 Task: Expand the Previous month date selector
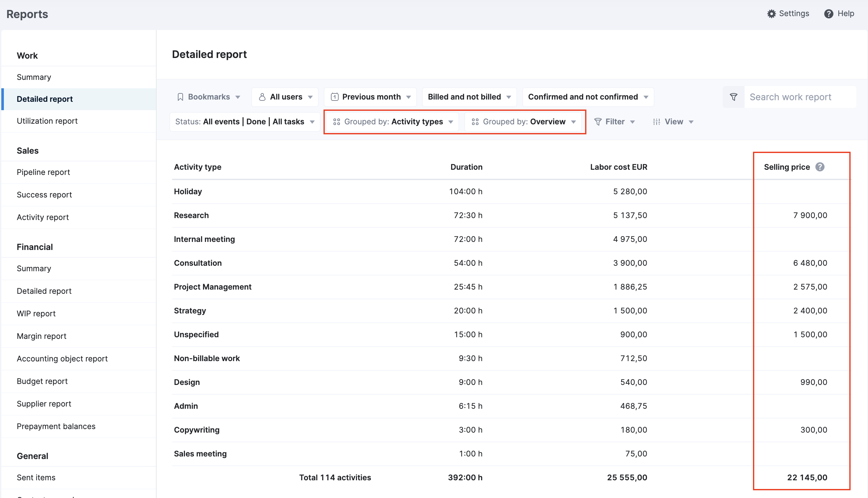click(371, 97)
